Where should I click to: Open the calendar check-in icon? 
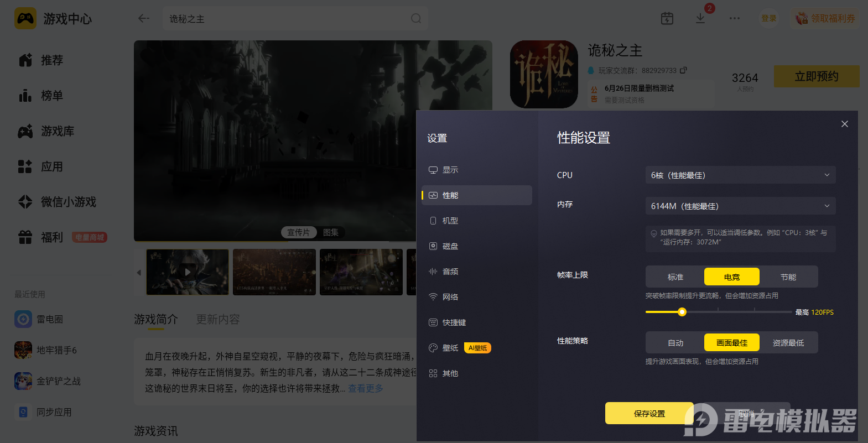[667, 18]
